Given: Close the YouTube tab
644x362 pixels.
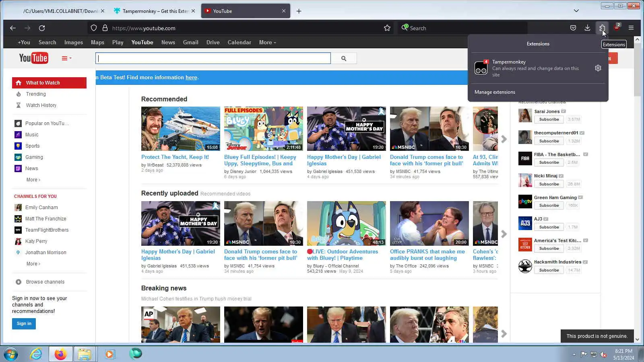Looking at the screenshot, I should click(x=284, y=11).
